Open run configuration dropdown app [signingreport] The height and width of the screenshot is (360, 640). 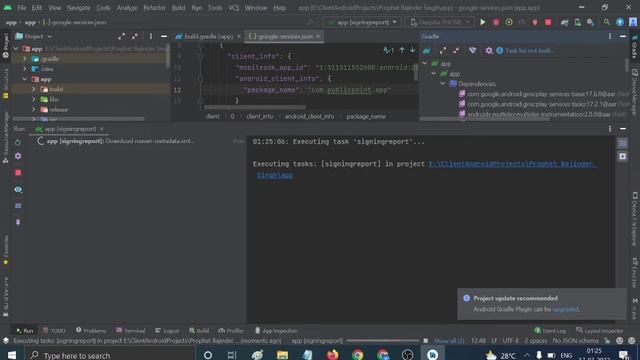pos(362,22)
